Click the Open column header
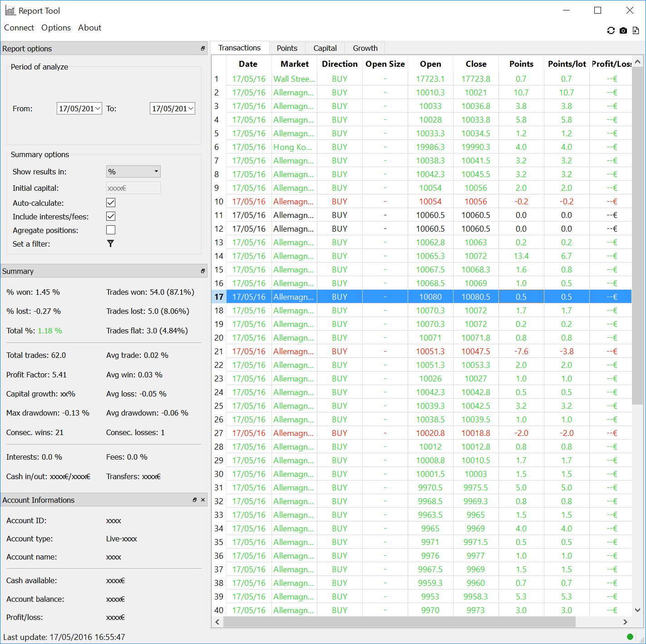646x644 pixels. [x=430, y=64]
